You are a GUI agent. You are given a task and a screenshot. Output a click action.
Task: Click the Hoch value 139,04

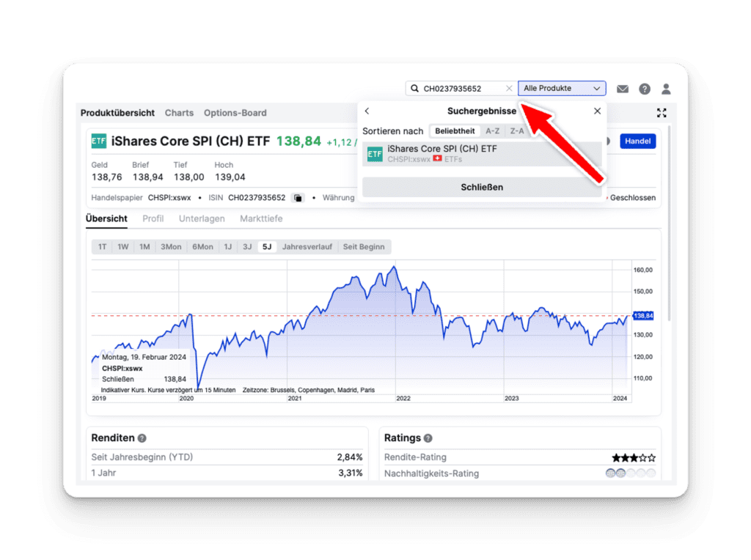click(230, 177)
